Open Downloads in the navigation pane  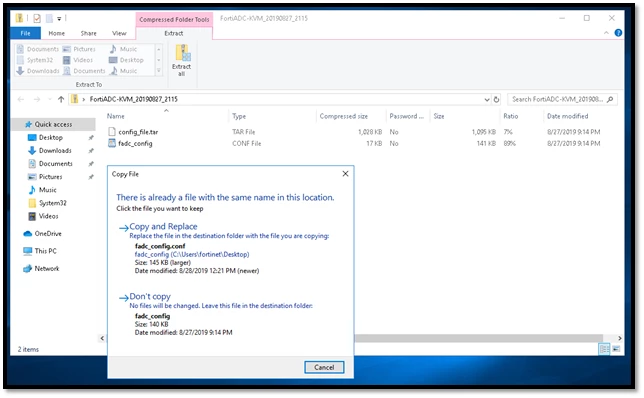[x=55, y=150]
